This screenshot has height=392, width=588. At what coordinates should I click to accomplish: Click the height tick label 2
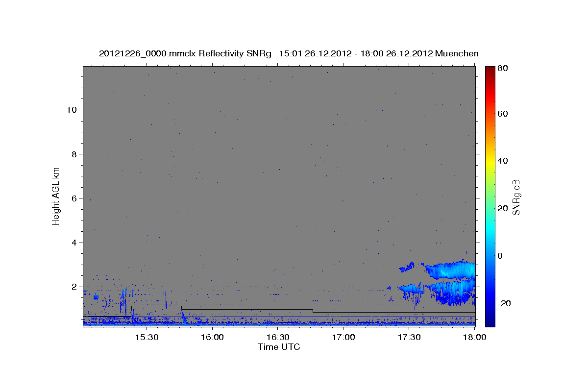(x=73, y=287)
